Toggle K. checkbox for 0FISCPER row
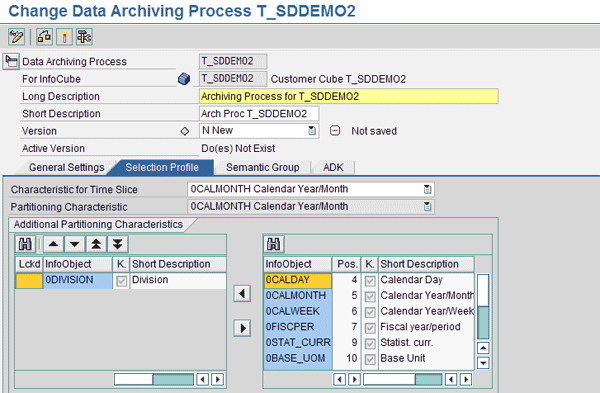Image resolution: width=600 pixels, height=393 pixels. (370, 328)
